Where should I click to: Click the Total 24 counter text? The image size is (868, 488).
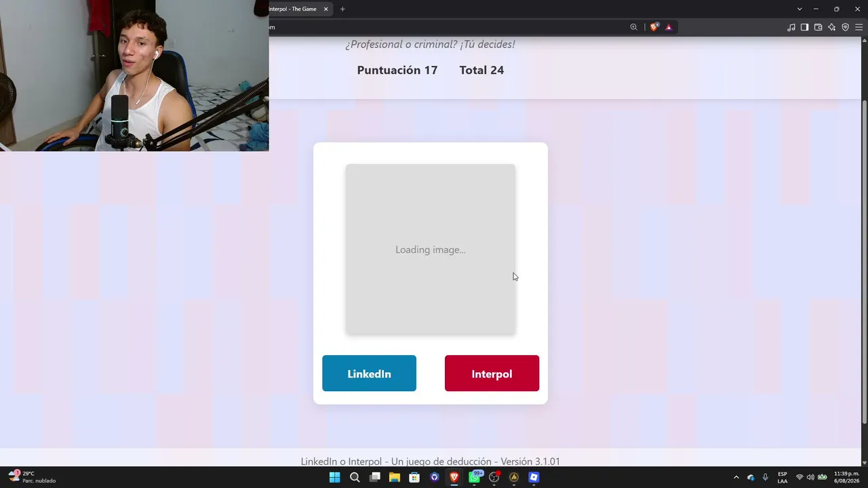[x=481, y=70]
